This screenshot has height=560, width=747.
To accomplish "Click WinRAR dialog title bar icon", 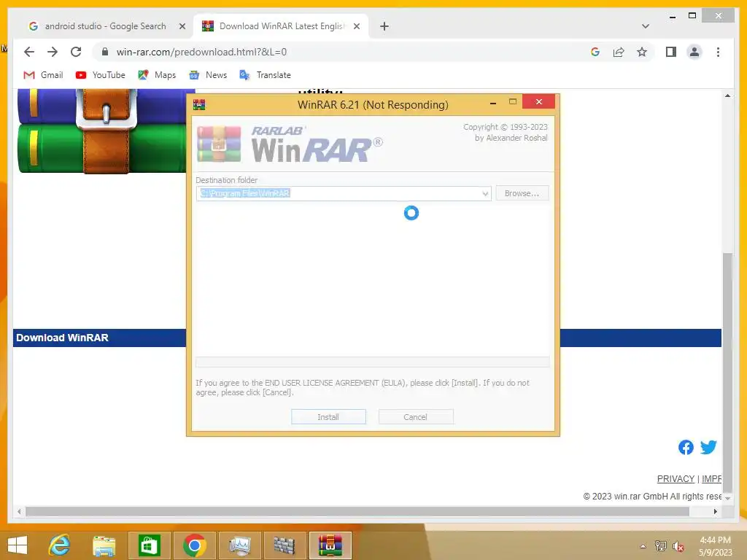I will pos(199,104).
